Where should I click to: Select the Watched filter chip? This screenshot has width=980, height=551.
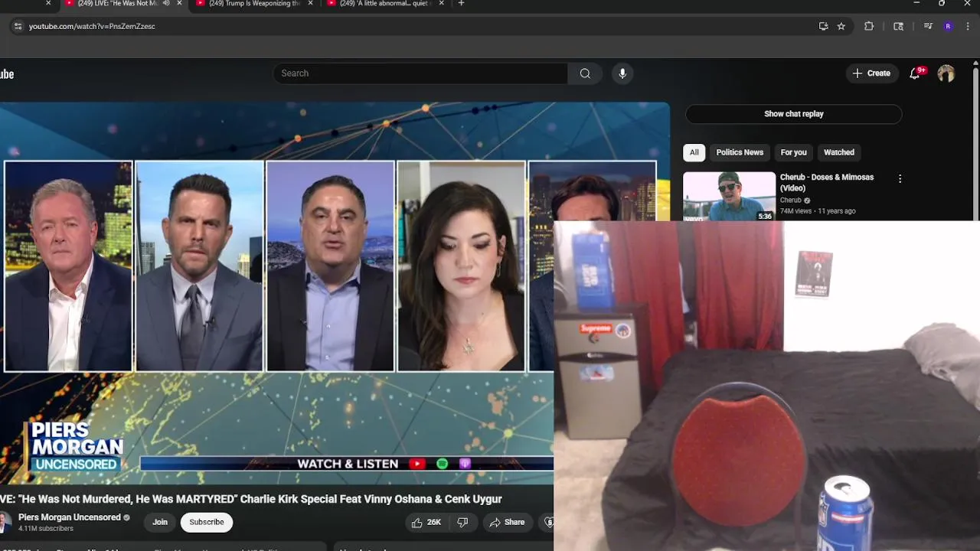pos(838,152)
